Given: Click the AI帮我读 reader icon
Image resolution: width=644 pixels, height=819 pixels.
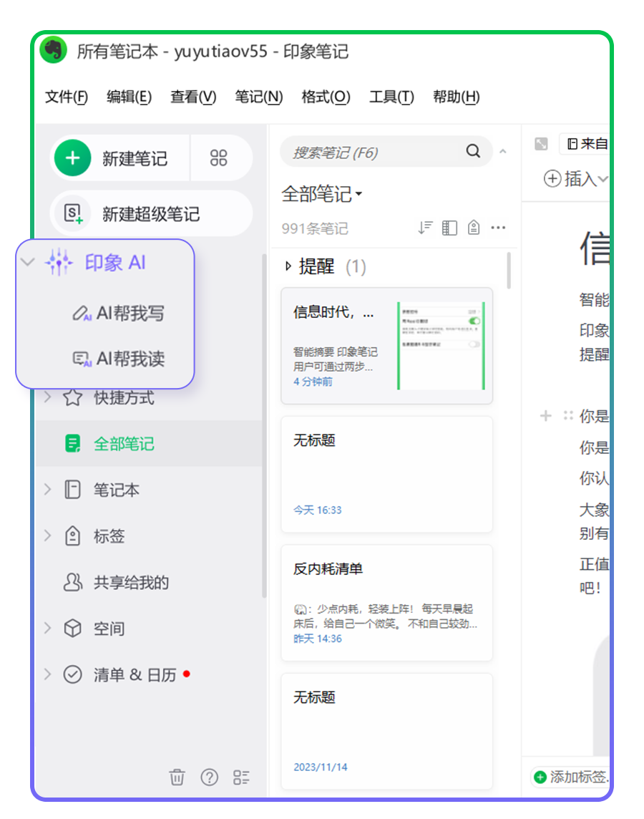Looking at the screenshot, I should tap(82, 359).
